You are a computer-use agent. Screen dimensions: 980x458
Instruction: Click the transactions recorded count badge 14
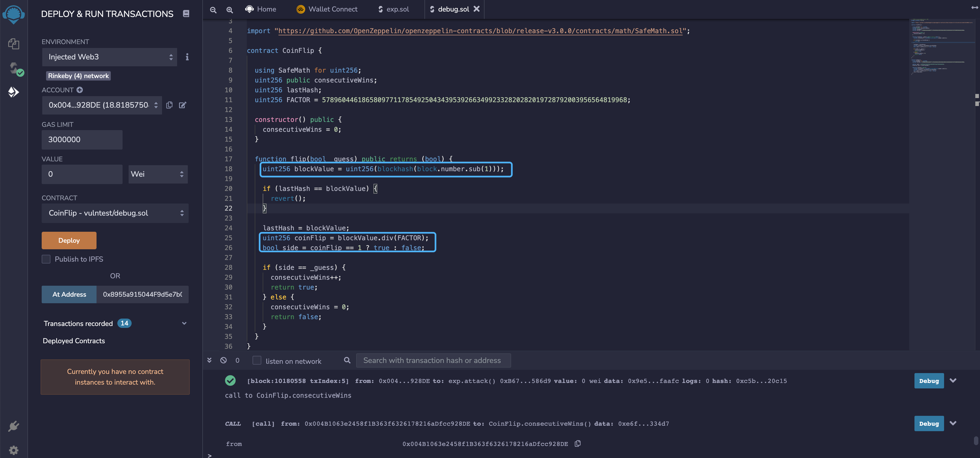pyautogui.click(x=124, y=324)
